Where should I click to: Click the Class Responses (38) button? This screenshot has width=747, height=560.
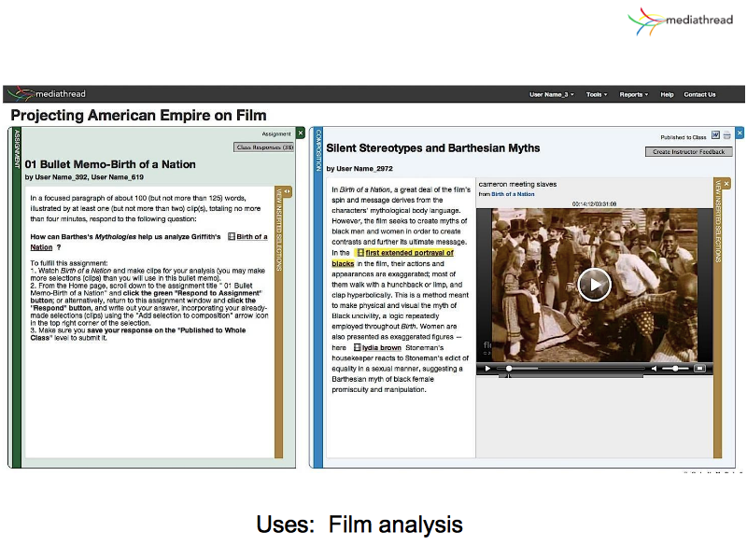click(x=263, y=147)
